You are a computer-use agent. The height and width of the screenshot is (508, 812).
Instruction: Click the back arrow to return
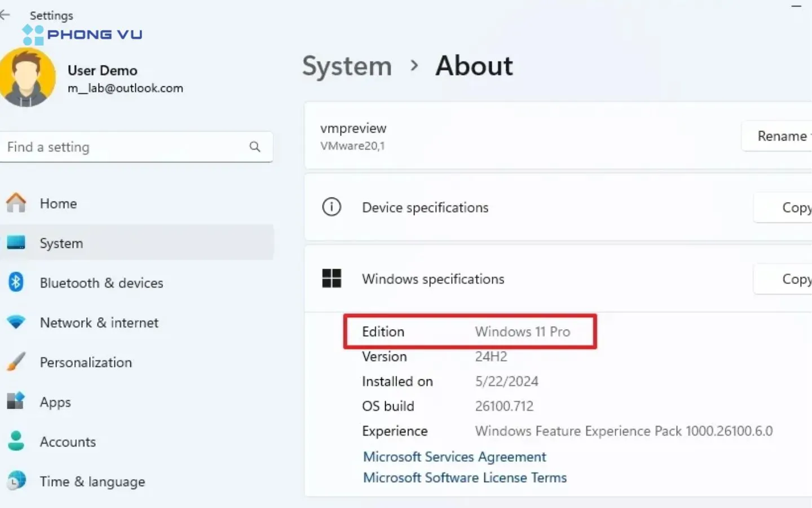tap(6, 15)
